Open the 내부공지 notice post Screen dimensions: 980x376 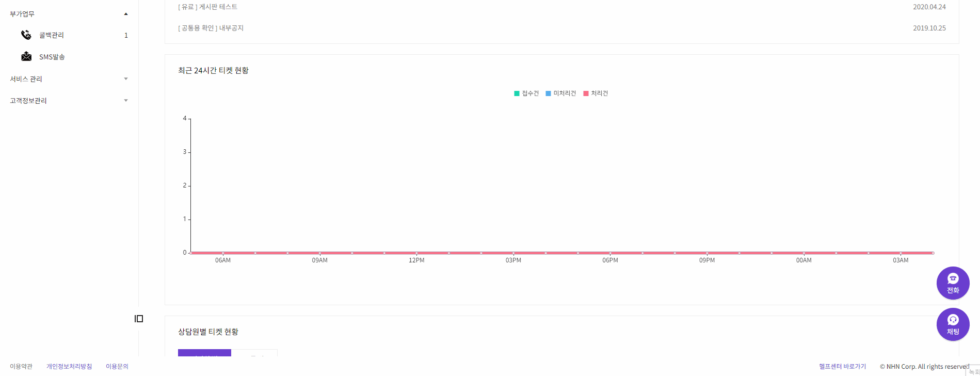pos(211,28)
